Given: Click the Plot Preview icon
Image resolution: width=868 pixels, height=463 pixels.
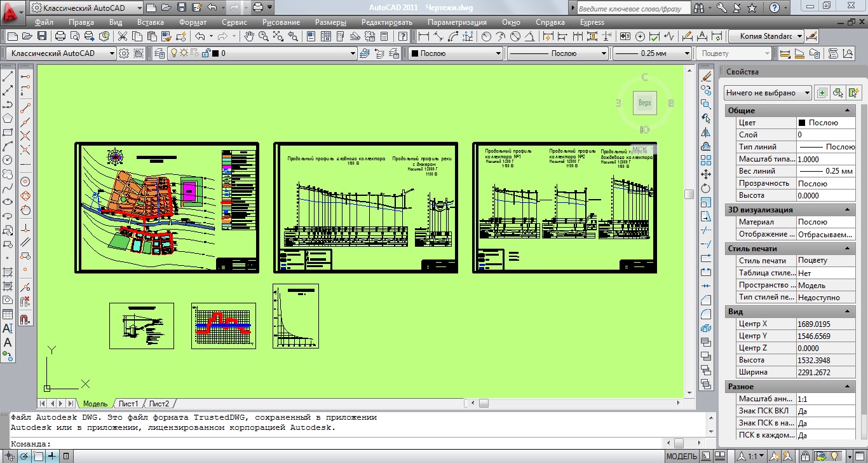Looking at the screenshot, I should point(75,36).
